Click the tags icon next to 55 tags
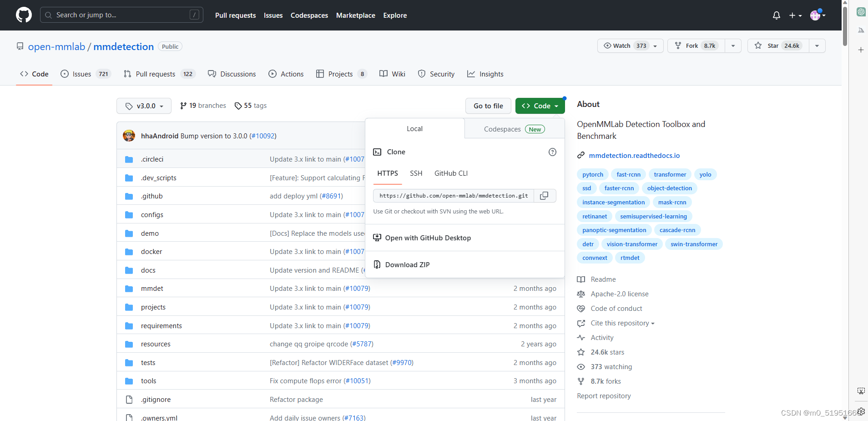This screenshot has width=868, height=421. (x=238, y=106)
